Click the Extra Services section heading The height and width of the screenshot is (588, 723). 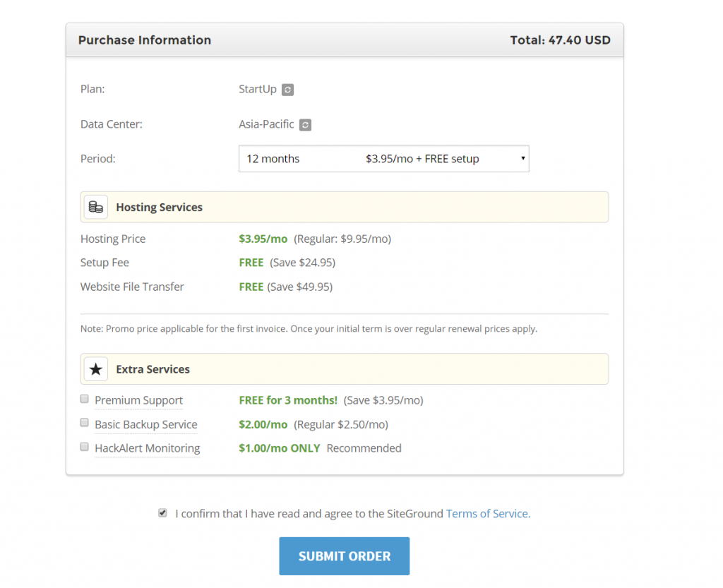point(153,369)
